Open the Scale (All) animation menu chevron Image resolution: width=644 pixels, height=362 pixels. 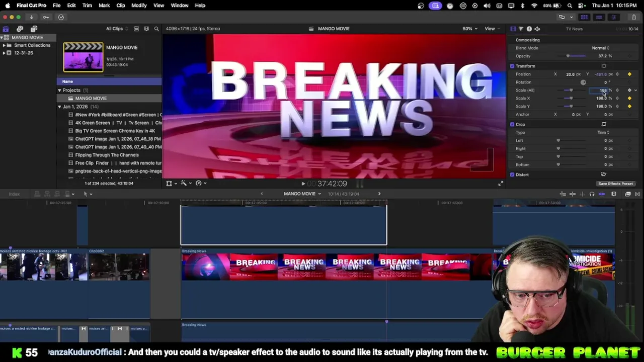tap(635, 90)
